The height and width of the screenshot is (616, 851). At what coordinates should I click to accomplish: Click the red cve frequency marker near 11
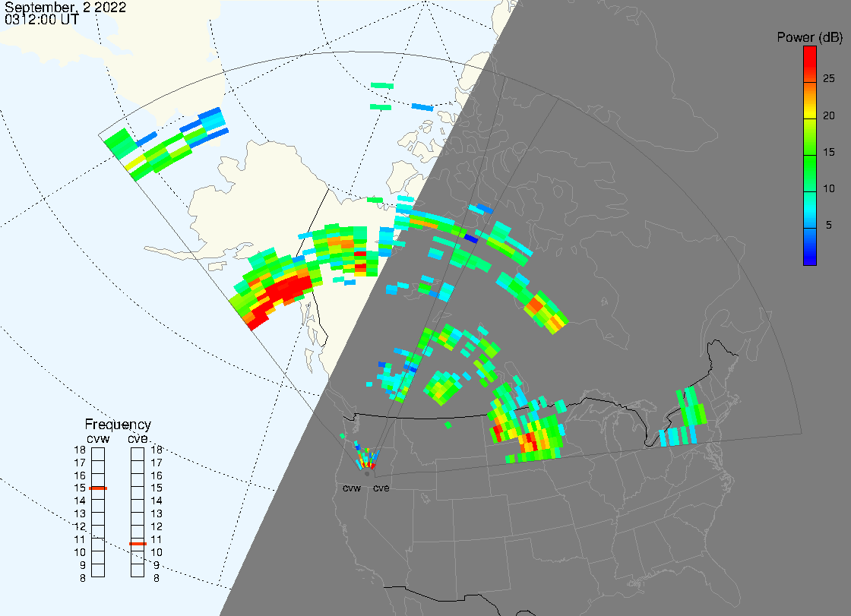pyautogui.click(x=138, y=543)
